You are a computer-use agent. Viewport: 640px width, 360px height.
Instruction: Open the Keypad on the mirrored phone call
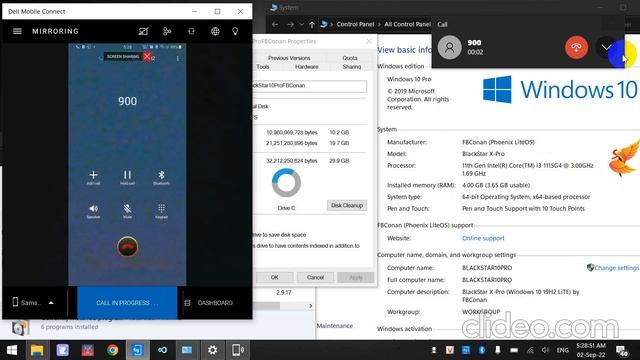pos(161,211)
